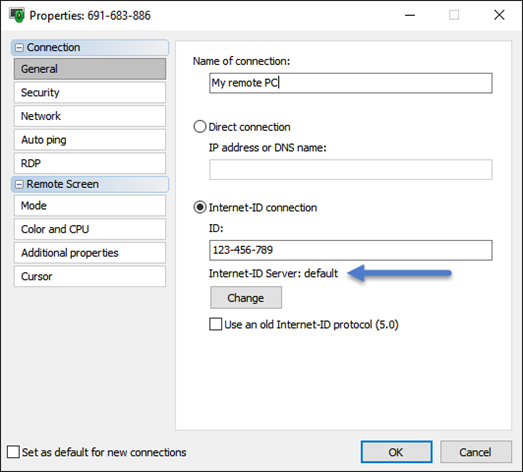Check Set as default for new connections

[13, 452]
